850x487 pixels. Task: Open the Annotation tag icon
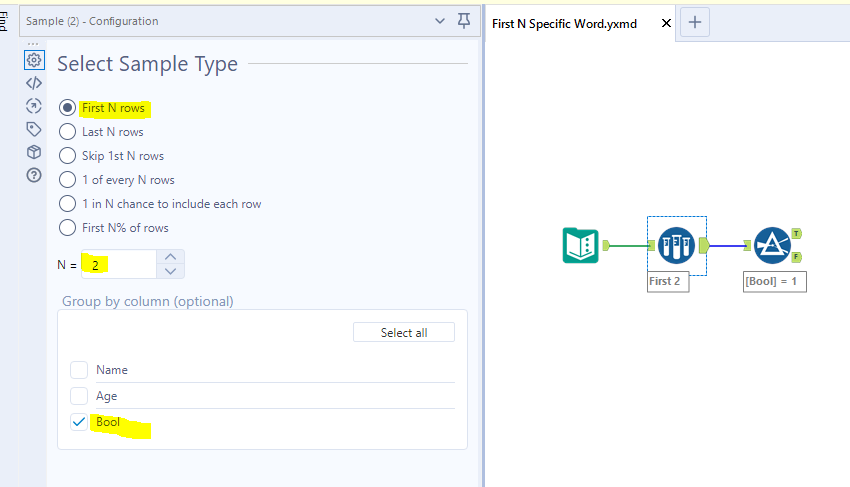click(34, 129)
